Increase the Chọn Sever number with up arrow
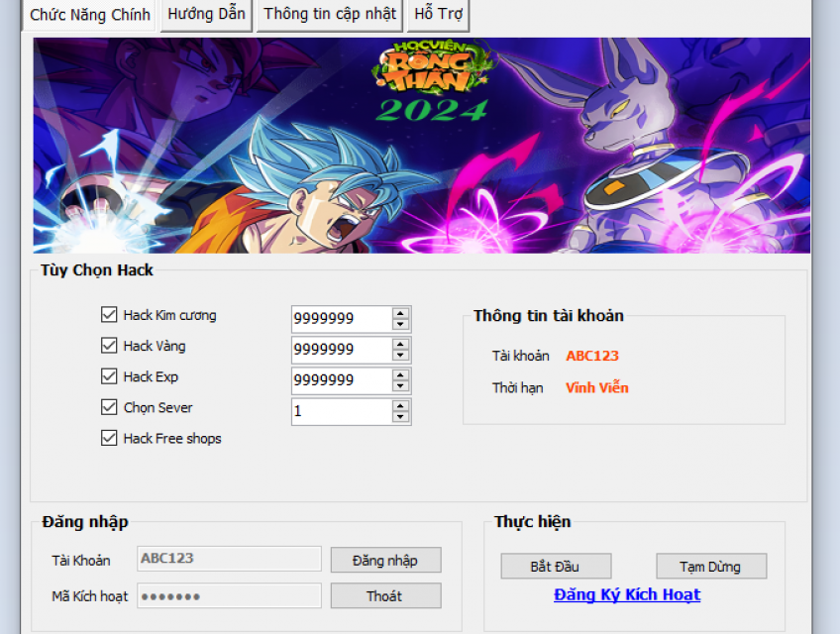Viewport: 840px width, 634px height. coord(400,405)
